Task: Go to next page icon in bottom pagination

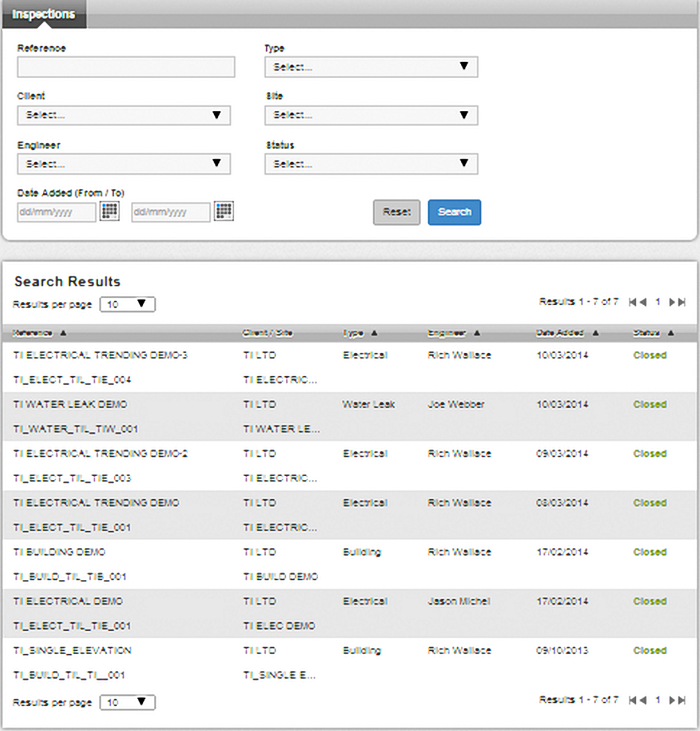Action: tap(672, 700)
